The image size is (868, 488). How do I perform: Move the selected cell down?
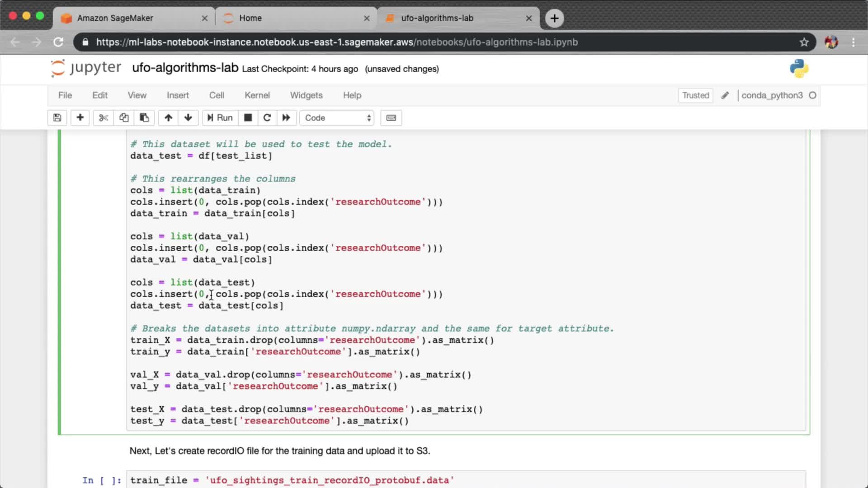tap(188, 118)
